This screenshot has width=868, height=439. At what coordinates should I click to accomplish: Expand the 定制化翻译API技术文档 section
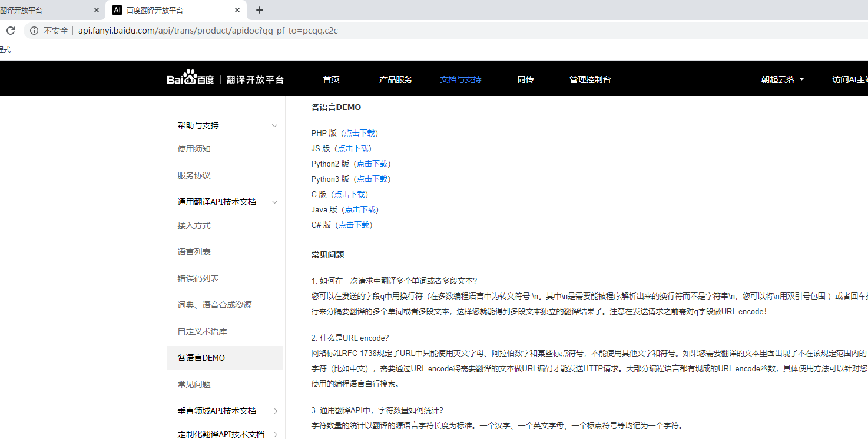click(x=274, y=434)
